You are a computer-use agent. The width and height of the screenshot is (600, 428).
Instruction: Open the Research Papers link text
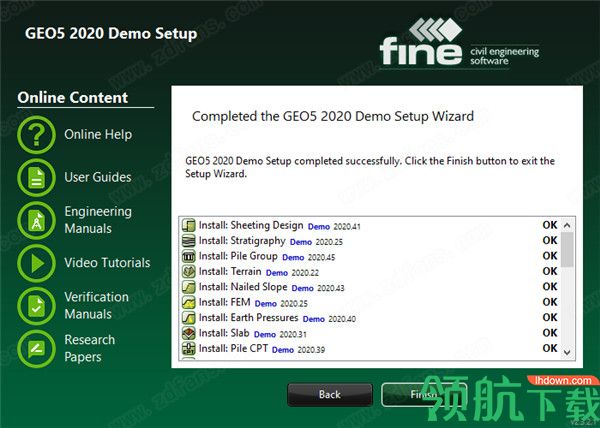(x=90, y=348)
